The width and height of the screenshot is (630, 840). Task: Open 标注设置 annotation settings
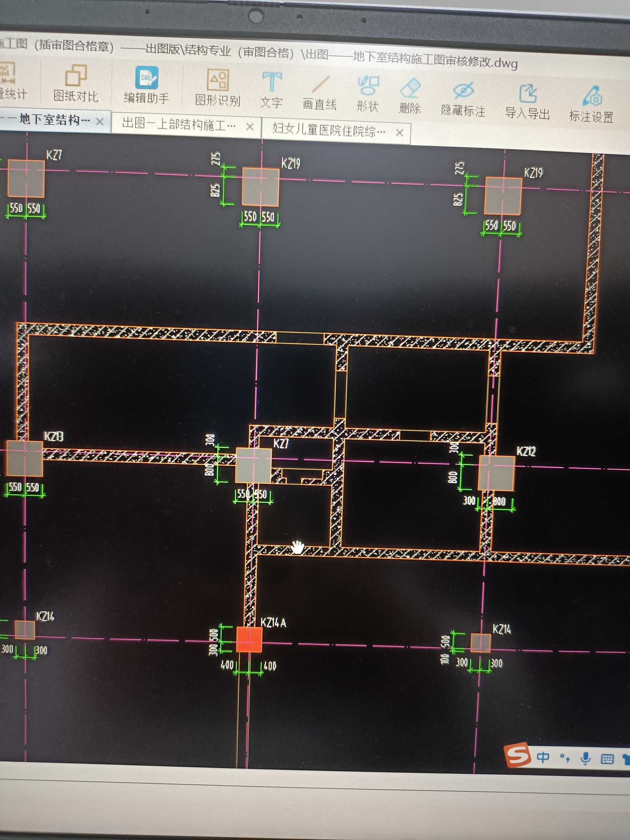click(591, 105)
